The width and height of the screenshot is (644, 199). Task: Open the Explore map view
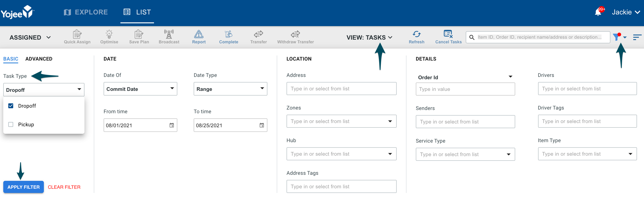tap(86, 12)
